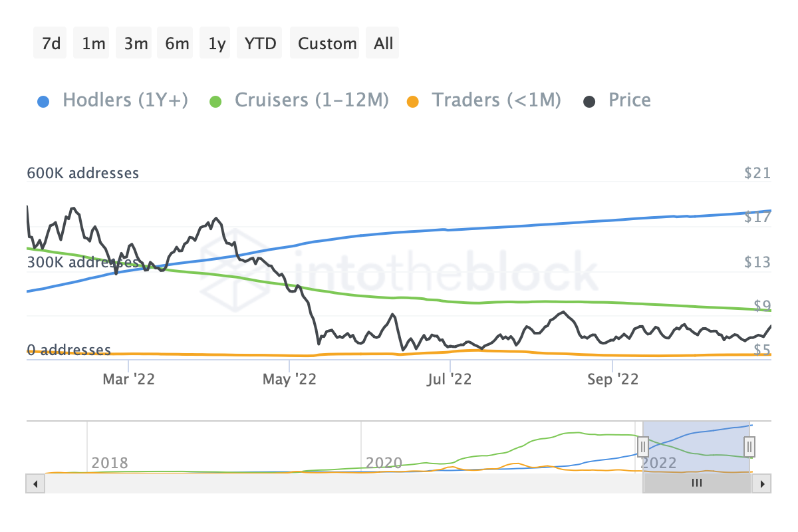Select YTD range option
This screenshot has width=798, height=532.
tap(261, 43)
